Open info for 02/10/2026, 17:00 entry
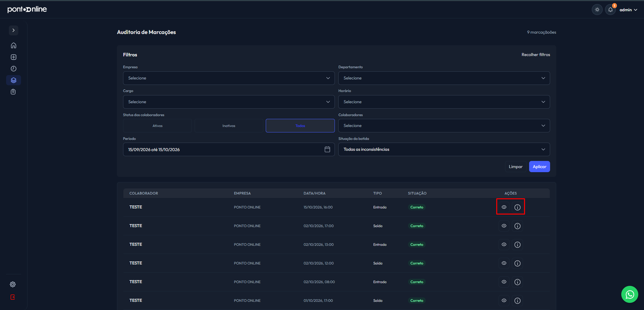Viewport: 644px width, 310px height. point(518,226)
